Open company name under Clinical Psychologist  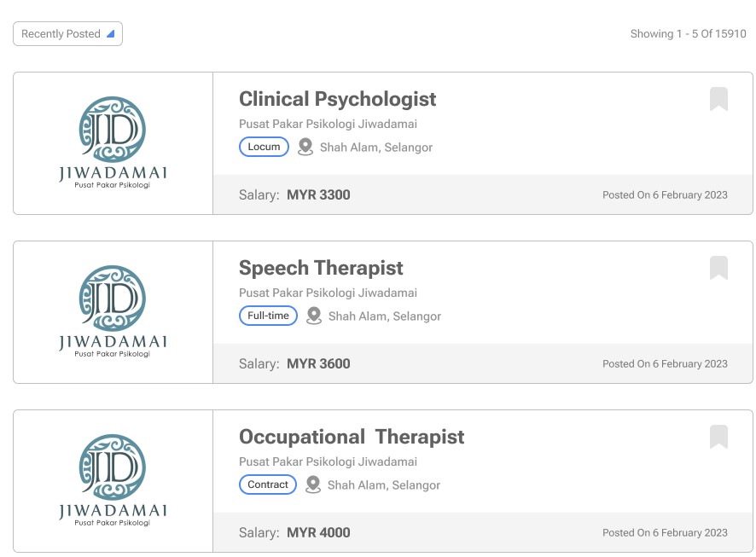coord(328,124)
